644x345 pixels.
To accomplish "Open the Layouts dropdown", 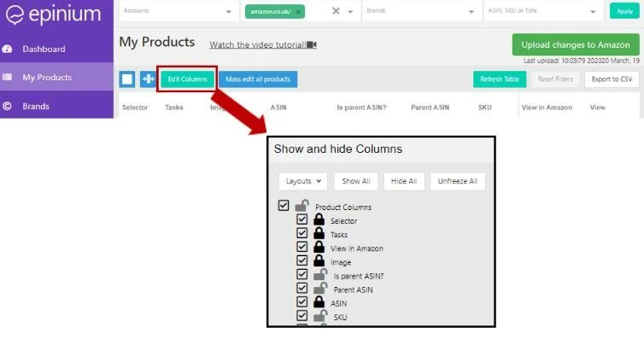I will click(x=303, y=181).
